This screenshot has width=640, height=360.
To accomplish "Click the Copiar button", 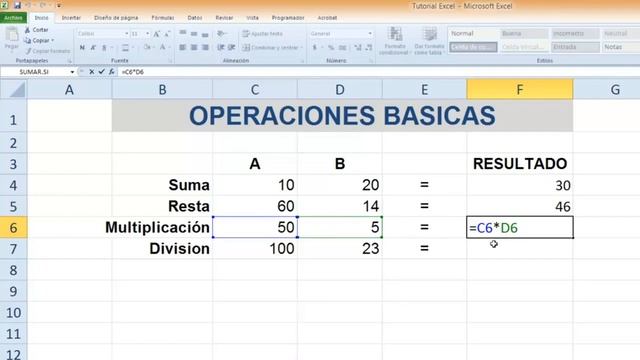I will coord(37,40).
